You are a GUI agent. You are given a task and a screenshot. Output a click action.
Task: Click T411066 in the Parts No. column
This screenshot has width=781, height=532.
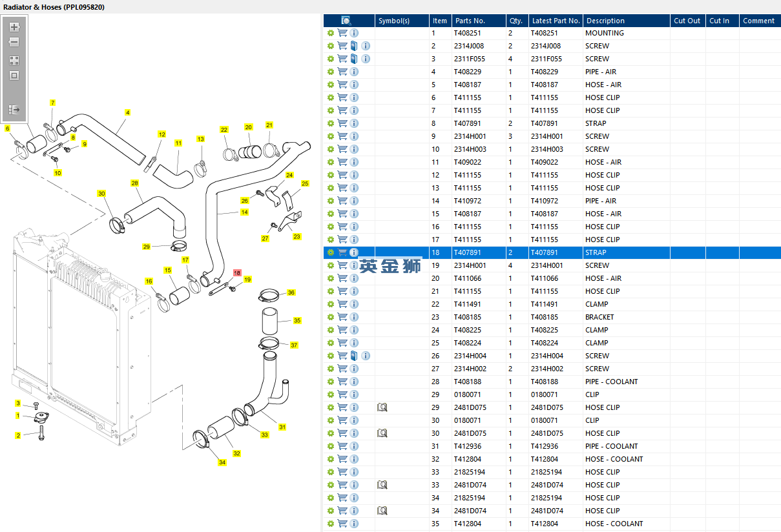coord(468,278)
